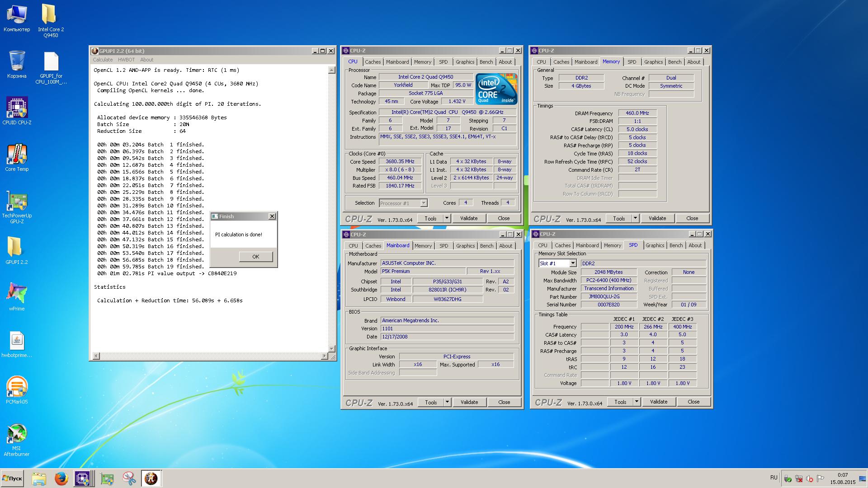Expand the Processor #1 selection dropdown
Image resolution: width=868 pixels, height=488 pixels.
click(x=424, y=203)
